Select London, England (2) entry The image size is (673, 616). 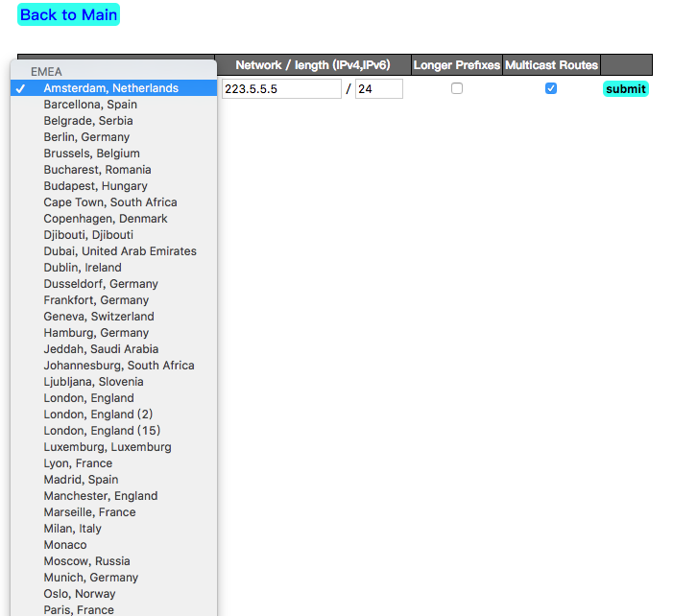coord(98,415)
